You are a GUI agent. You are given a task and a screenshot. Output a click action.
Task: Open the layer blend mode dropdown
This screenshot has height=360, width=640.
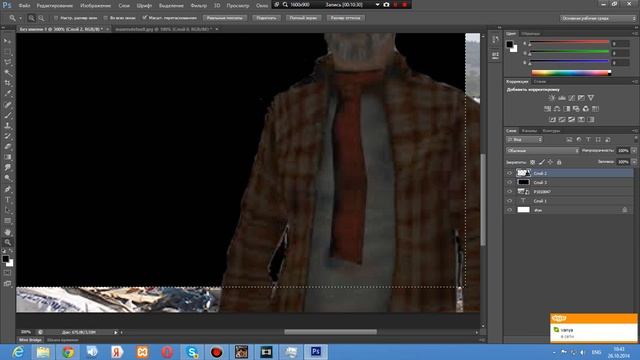tap(542, 151)
